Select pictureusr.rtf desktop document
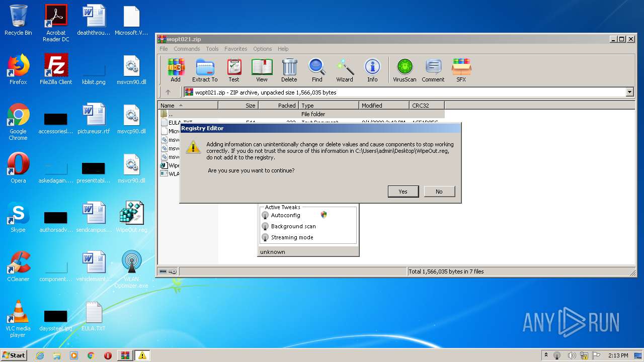This screenshot has width=644, height=362. [94, 119]
